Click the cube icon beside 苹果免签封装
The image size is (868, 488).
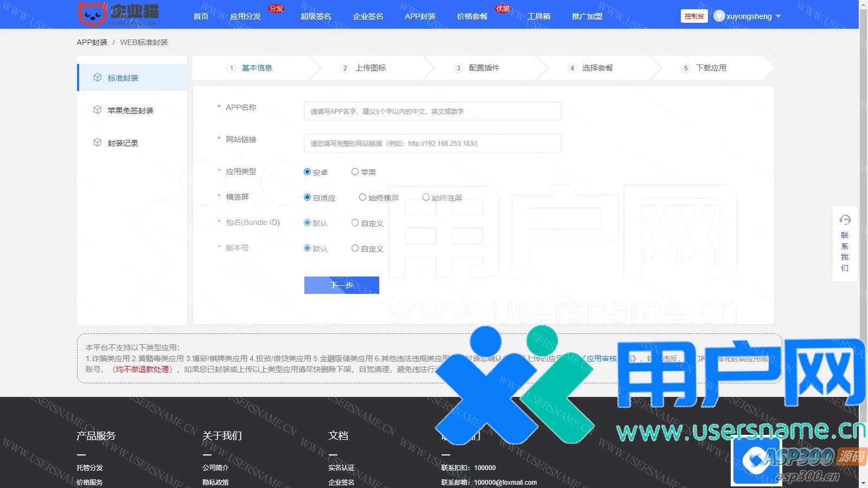(97, 110)
